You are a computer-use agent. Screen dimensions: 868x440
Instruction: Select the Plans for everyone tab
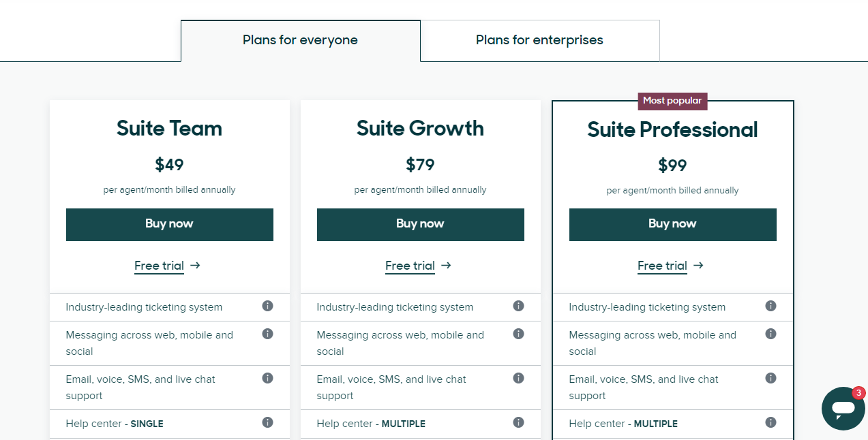click(x=300, y=40)
